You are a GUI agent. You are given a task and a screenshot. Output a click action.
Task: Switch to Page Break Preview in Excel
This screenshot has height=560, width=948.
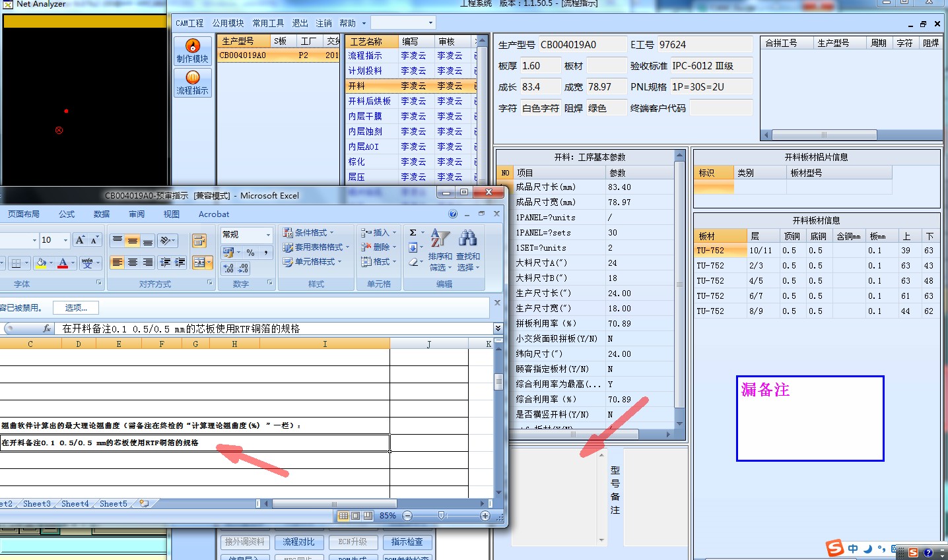pos(368,516)
